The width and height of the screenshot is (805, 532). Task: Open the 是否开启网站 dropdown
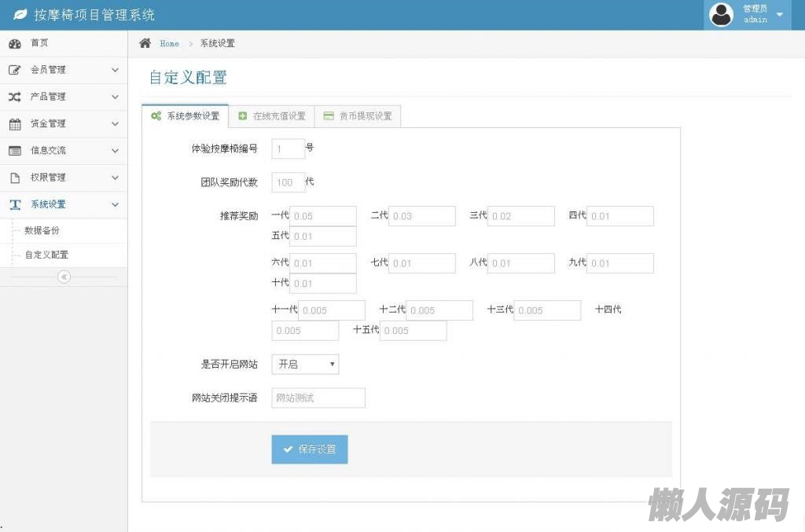coord(305,365)
